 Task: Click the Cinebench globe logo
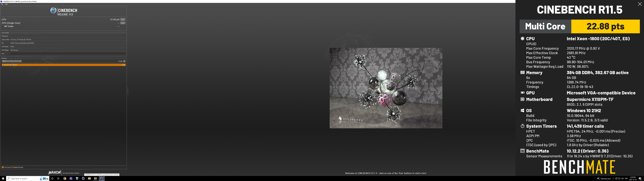(x=53, y=11)
